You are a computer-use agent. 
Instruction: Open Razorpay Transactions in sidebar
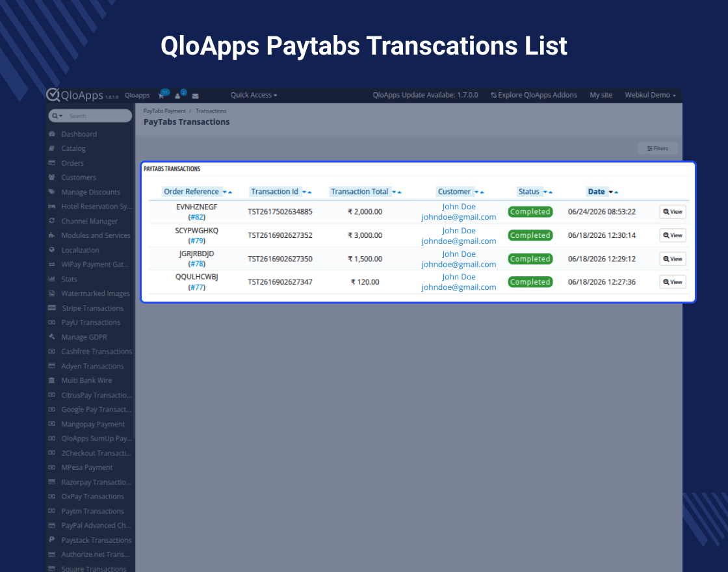96,482
